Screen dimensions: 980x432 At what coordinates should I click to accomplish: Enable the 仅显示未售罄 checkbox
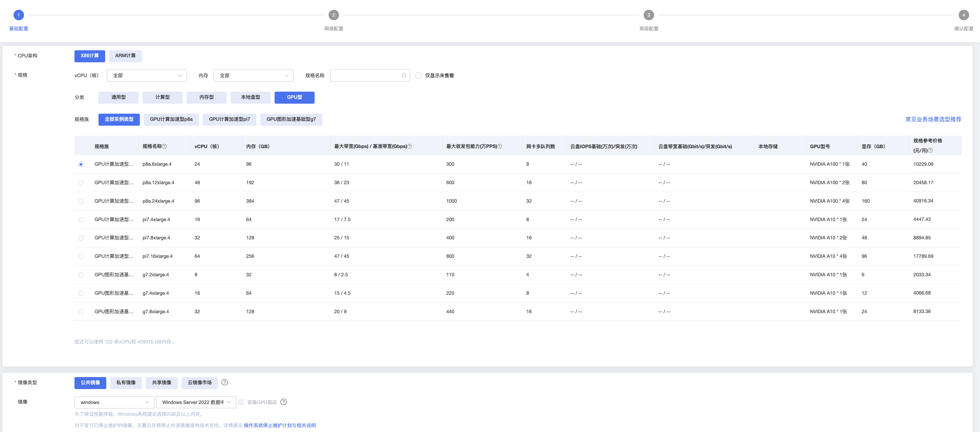418,75
